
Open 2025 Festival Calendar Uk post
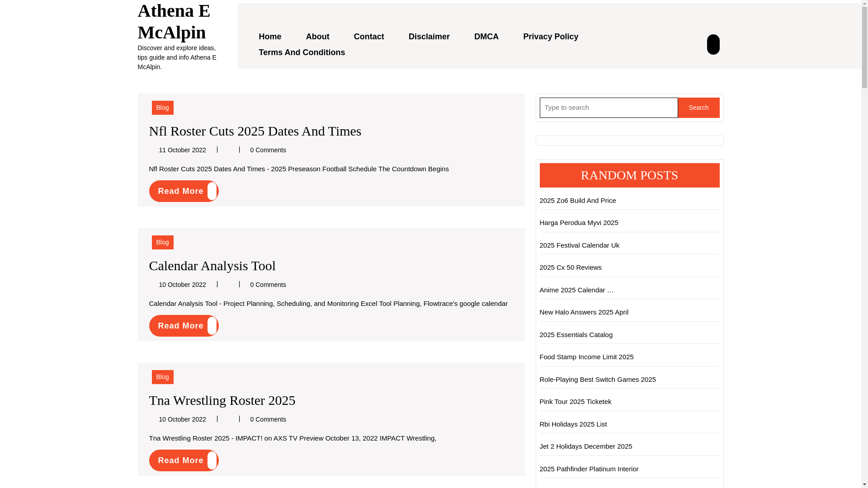tap(580, 245)
